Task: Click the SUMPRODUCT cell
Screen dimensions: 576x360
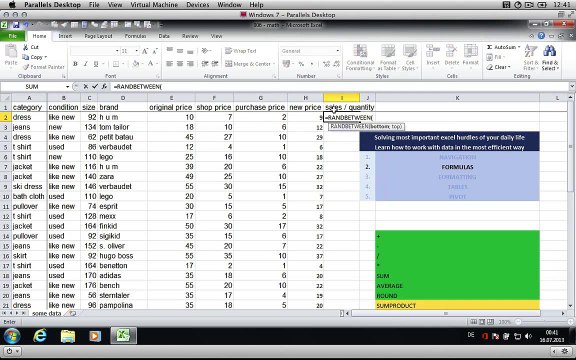Action: tap(457, 305)
